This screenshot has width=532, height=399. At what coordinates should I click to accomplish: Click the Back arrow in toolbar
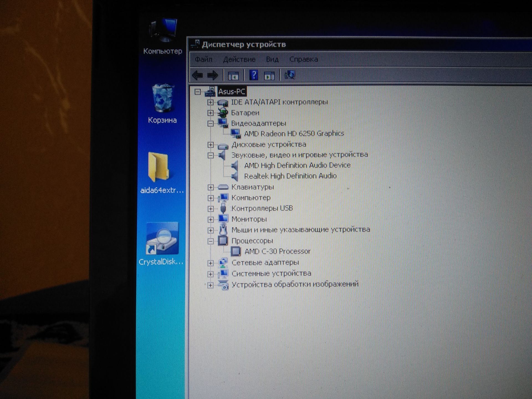198,75
